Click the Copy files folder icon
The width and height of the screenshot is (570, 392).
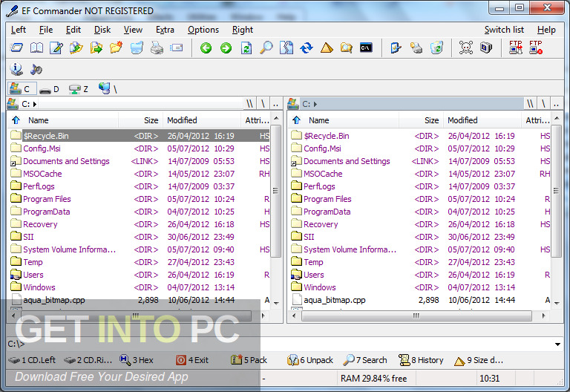[76, 48]
